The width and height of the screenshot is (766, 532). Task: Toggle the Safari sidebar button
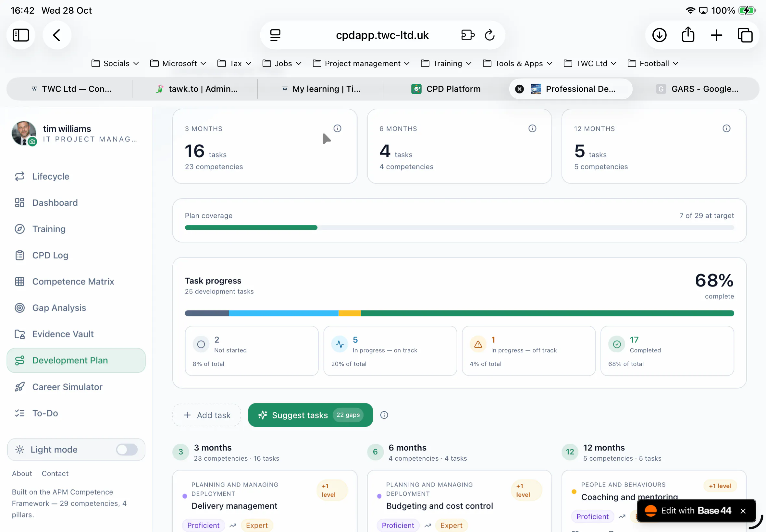tap(21, 35)
